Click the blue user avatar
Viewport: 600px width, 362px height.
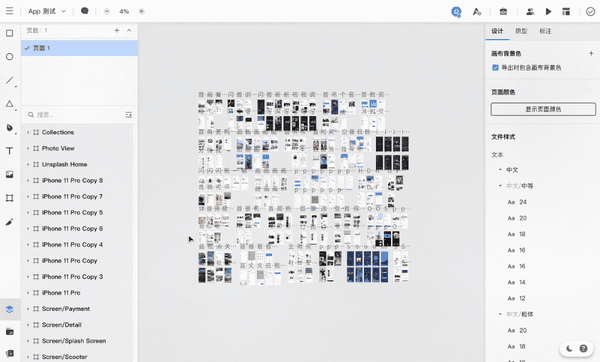(x=456, y=11)
